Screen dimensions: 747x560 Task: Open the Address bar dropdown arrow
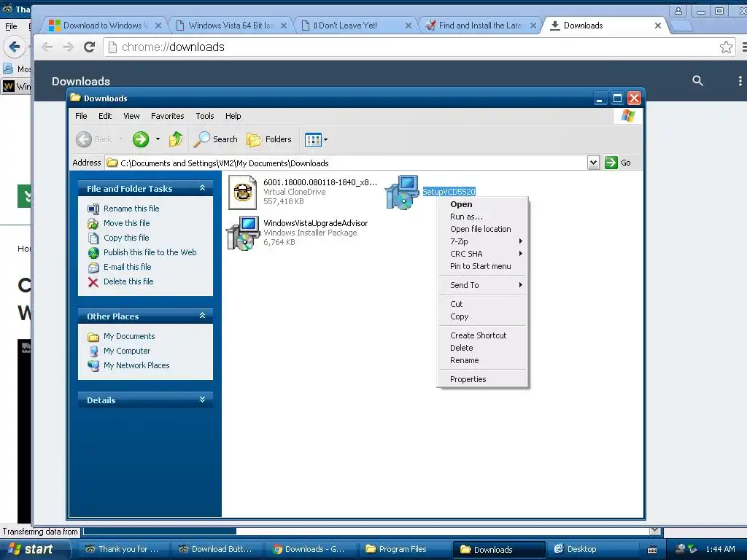point(593,163)
